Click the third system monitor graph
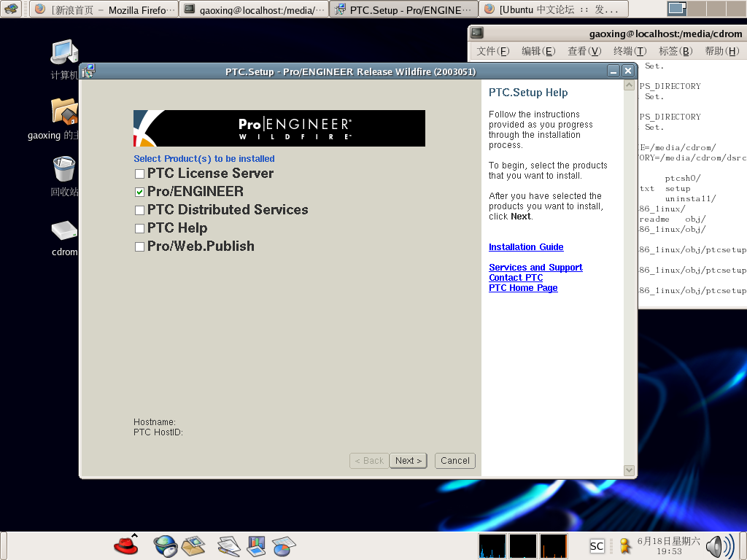This screenshot has height=560, width=747. (x=553, y=545)
